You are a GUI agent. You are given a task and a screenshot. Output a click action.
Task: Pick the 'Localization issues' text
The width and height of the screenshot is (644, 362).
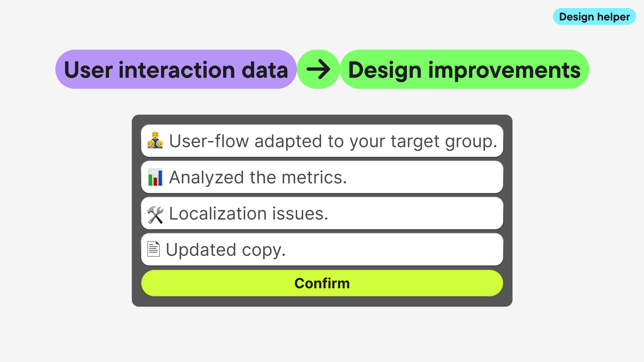pyautogui.click(x=248, y=214)
